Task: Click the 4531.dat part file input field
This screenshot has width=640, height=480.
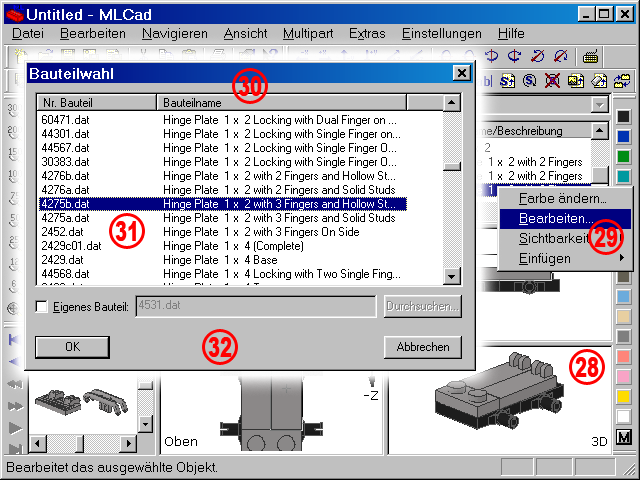Action: coord(256,306)
